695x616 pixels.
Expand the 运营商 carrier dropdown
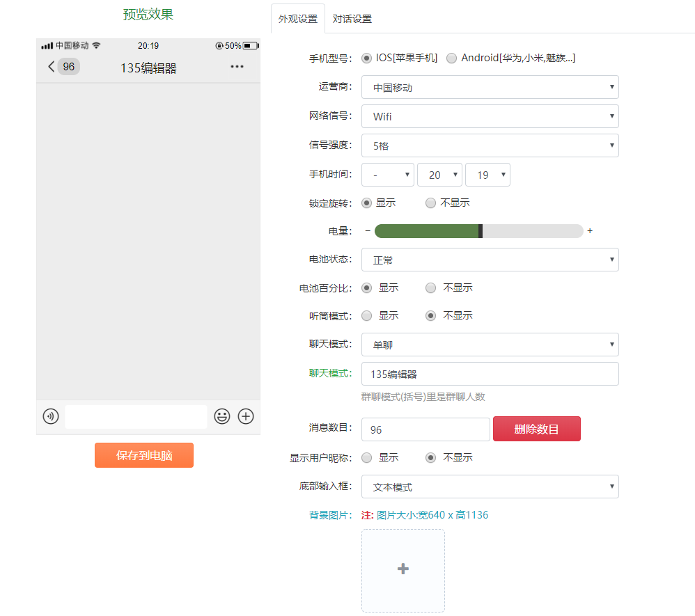490,88
